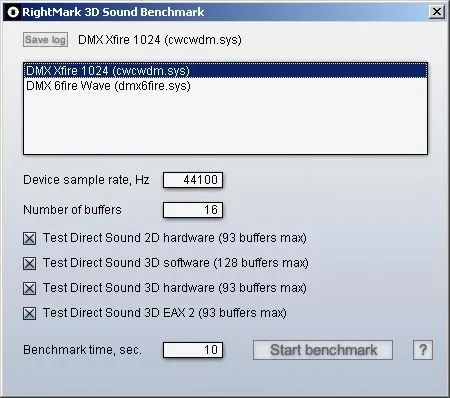The height and width of the screenshot is (398, 450).
Task: Toggle Test Direct Sound 3D EAX 2 checkbox
Action: click(x=29, y=313)
